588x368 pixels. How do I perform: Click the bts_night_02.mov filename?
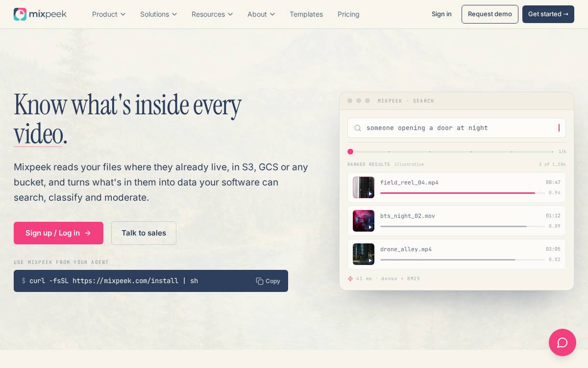pos(408,216)
